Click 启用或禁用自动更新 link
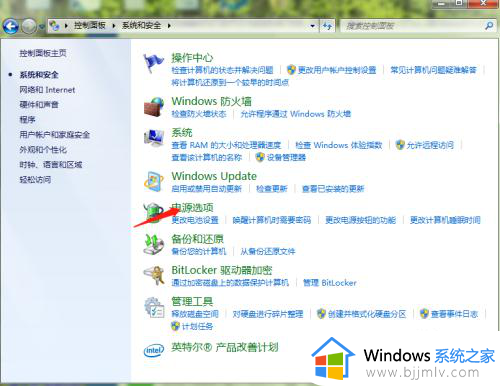Viewport: 500px width, 386px height. click(x=206, y=189)
